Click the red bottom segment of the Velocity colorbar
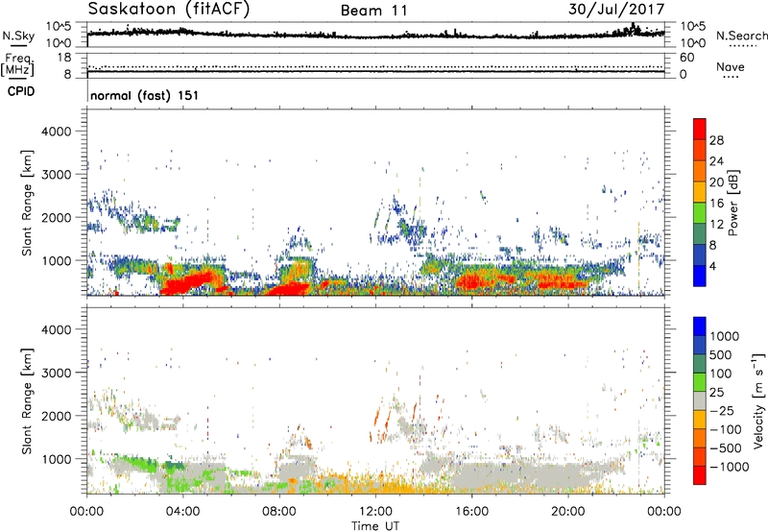The width and height of the screenshot is (768, 532). click(x=700, y=475)
